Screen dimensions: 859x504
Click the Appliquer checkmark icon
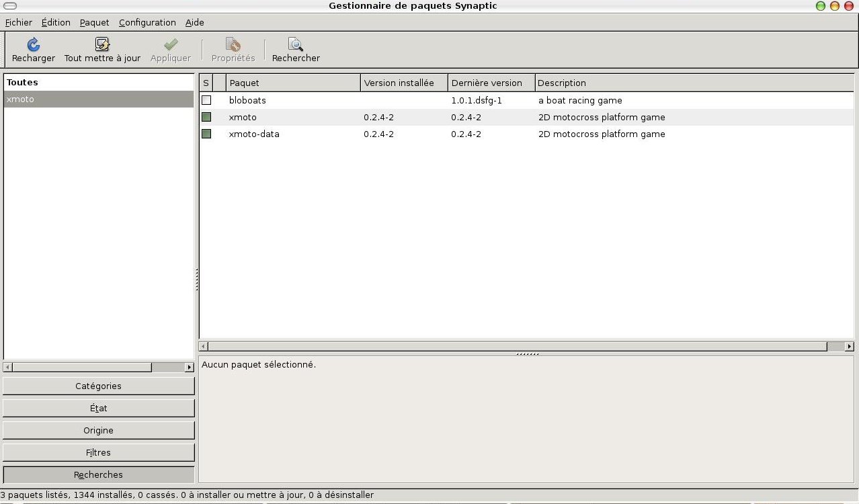point(171,44)
